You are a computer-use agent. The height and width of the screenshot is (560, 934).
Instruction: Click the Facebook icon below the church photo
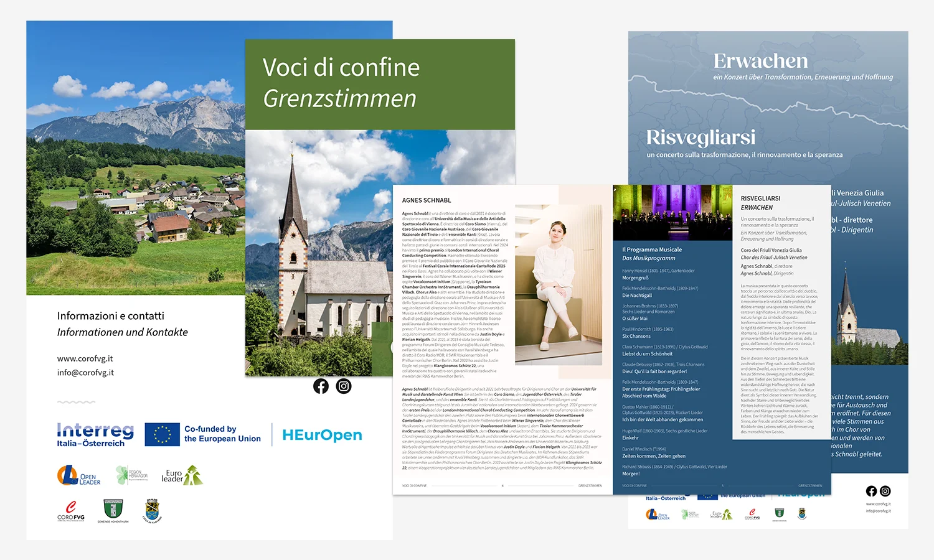321,386
